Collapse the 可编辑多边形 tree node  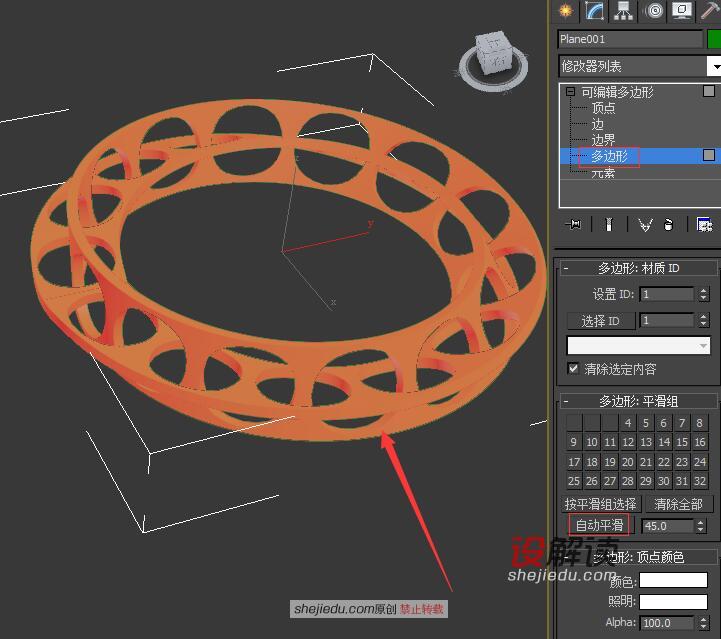pos(571,91)
